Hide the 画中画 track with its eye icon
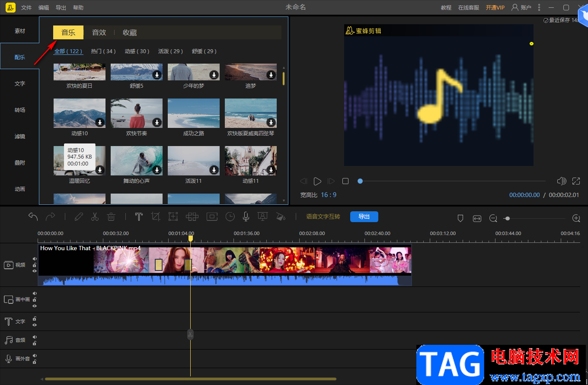 35,305
